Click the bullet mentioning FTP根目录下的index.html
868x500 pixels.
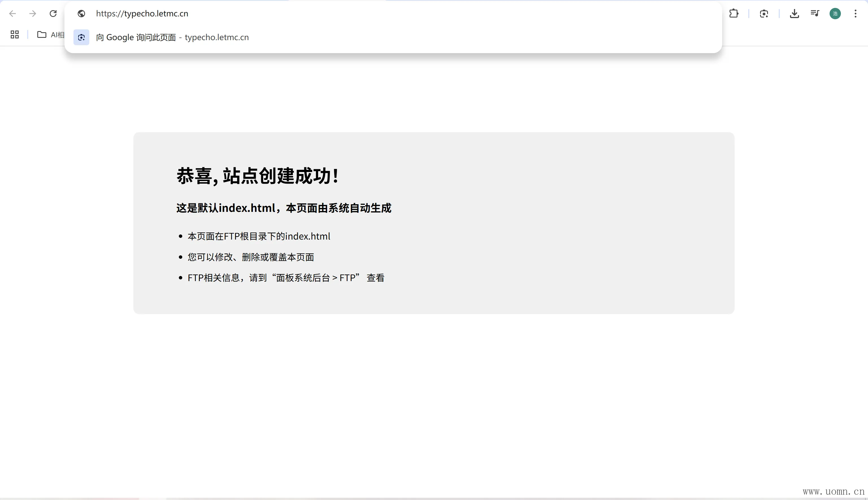point(259,236)
